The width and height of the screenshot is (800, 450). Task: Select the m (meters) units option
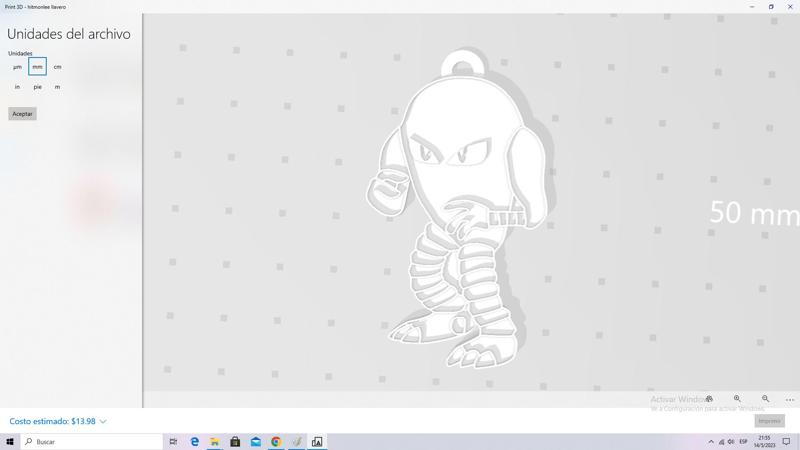pos(58,87)
